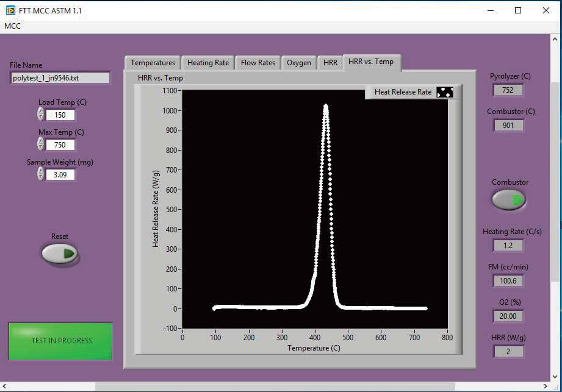Select the HRR vs. Temp tab
The image size is (562, 392).
click(x=371, y=61)
